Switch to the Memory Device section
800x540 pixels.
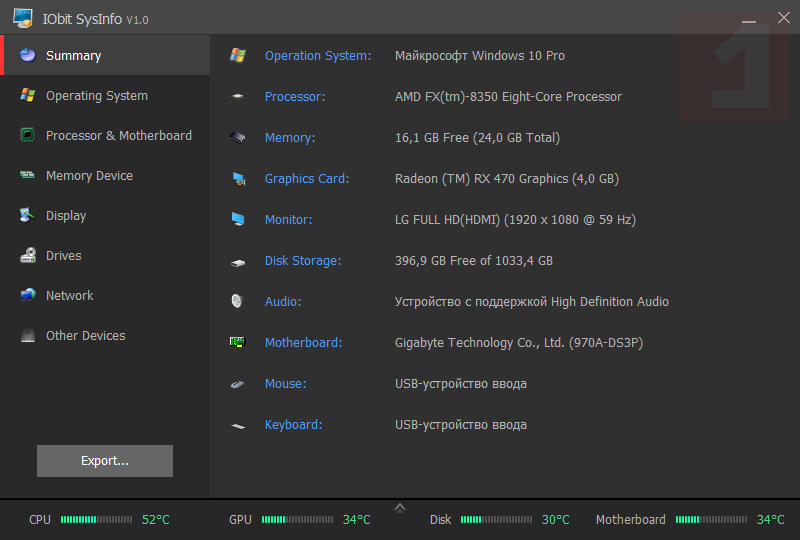89,176
